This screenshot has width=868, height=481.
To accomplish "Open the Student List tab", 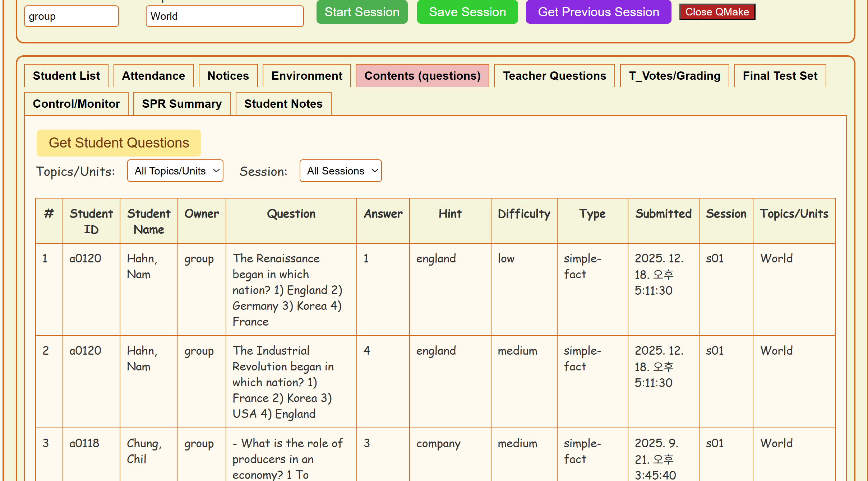I will click(x=66, y=76).
